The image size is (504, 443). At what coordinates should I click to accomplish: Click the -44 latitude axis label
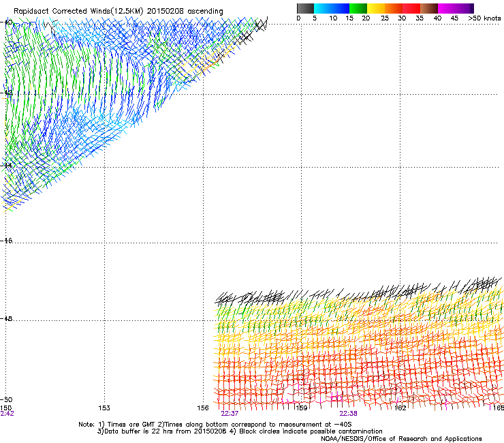[7, 165]
